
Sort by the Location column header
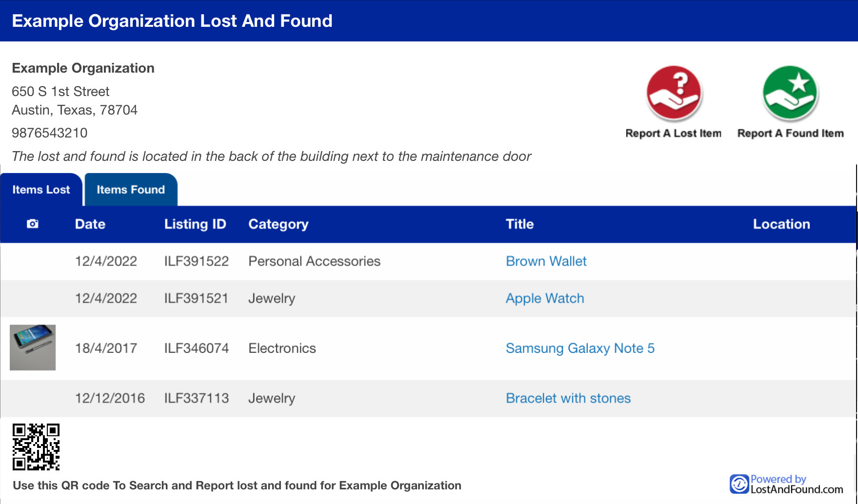781,224
